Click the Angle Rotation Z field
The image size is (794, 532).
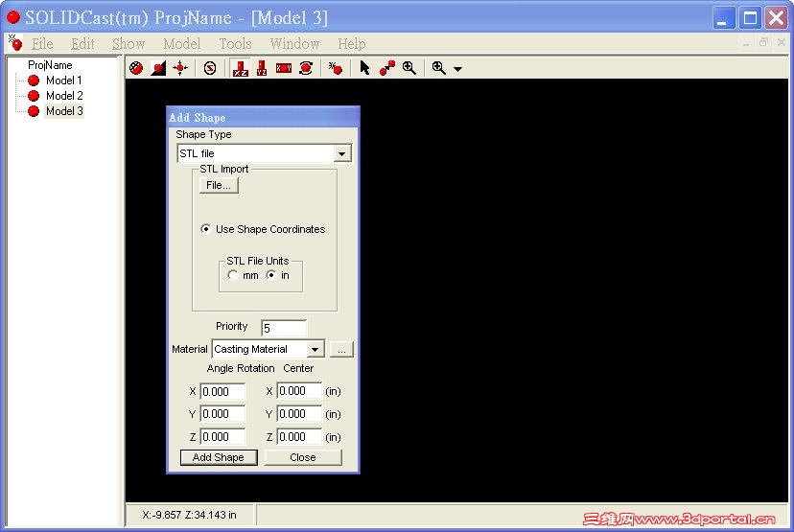tap(222, 437)
